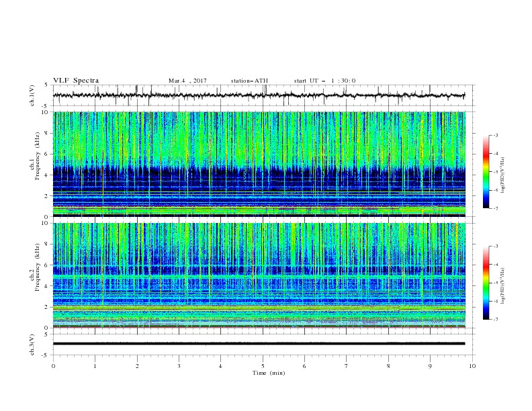Click time axis tick label "7"
Screen dimensions: 532x411
pyautogui.click(x=347, y=366)
